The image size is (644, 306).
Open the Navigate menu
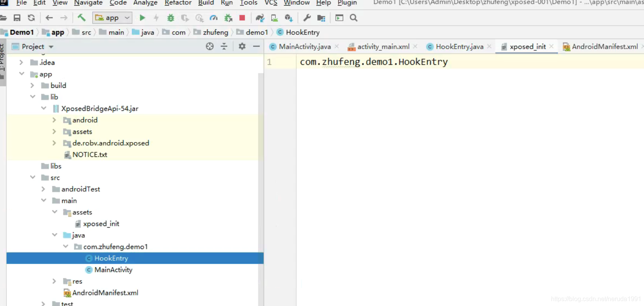88,3
